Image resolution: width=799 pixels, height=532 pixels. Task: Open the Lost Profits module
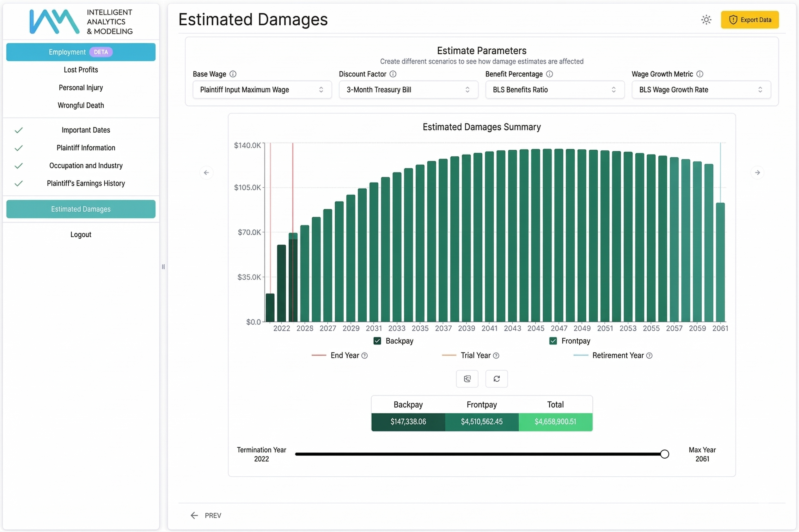pyautogui.click(x=81, y=70)
